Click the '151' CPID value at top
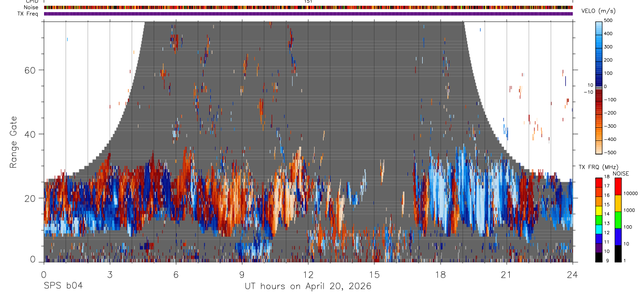 pyautogui.click(x=308, y=2)
